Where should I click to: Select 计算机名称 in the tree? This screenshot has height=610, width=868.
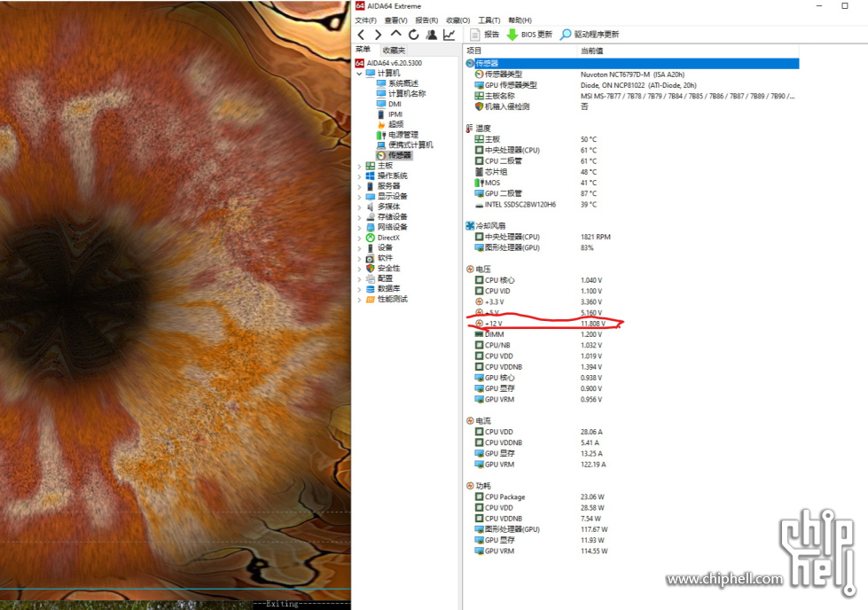401,94
